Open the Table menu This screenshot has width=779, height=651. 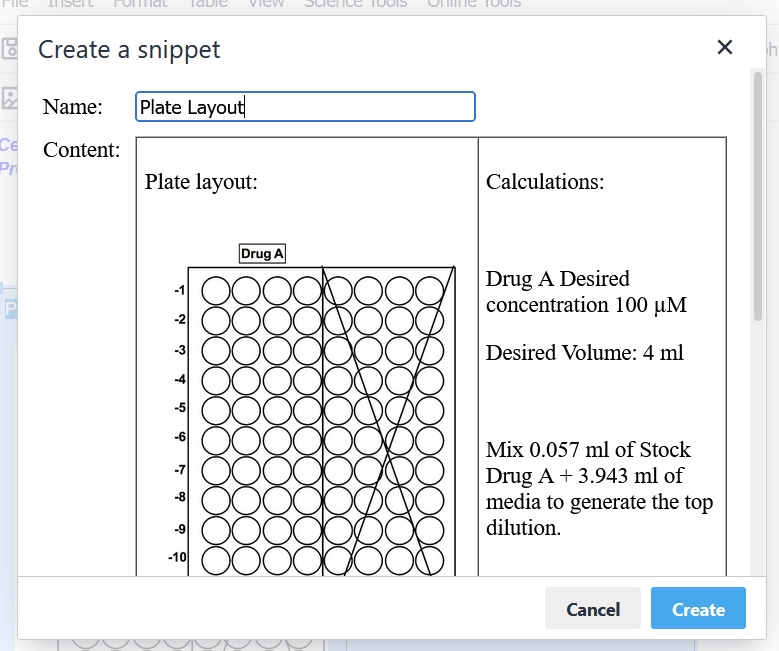(x=208, y=4)
